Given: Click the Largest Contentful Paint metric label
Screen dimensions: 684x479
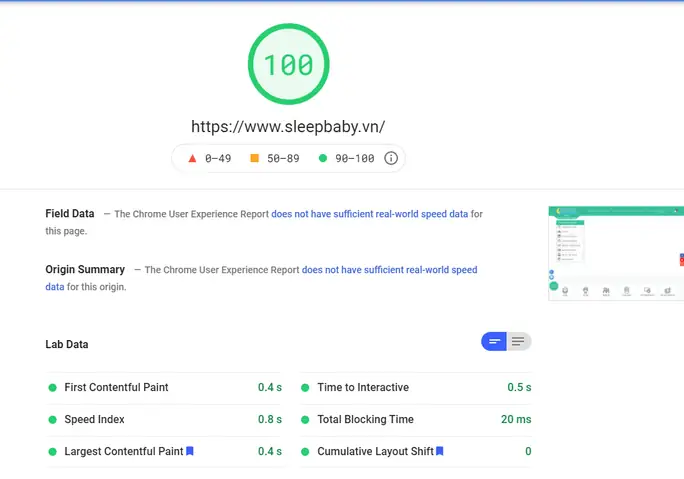Looking at the screenshot, I should 124,451.
